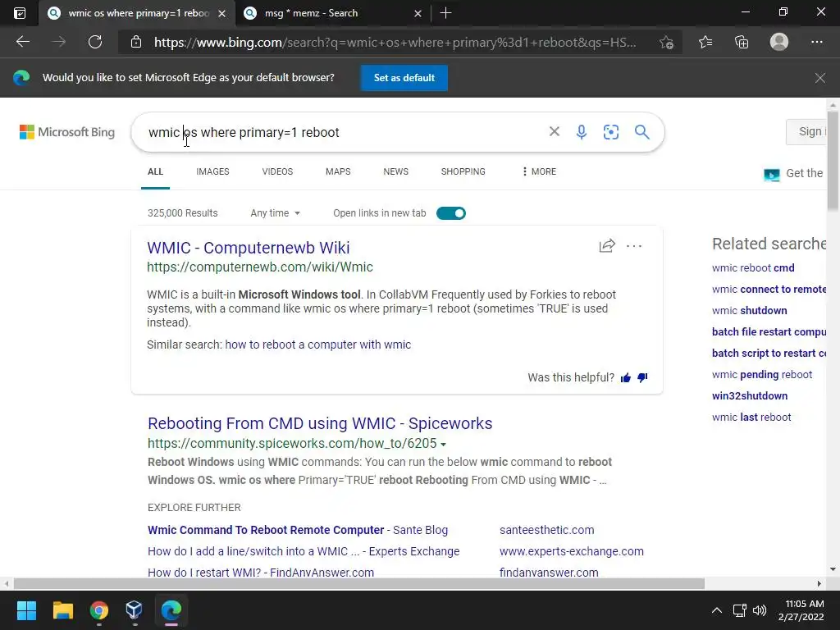Clear the Bing search box text
840x630 pixels.
(x=555, y=132)
